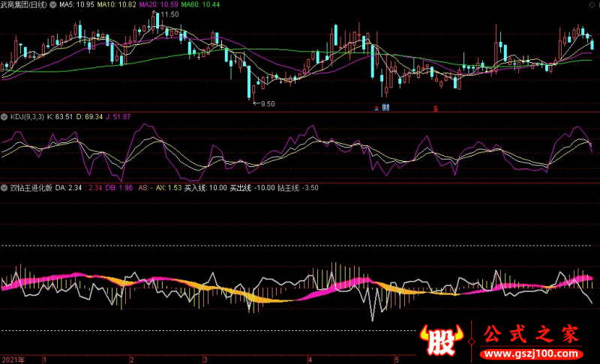Click the DB: 1.96 value

[119, 188]
